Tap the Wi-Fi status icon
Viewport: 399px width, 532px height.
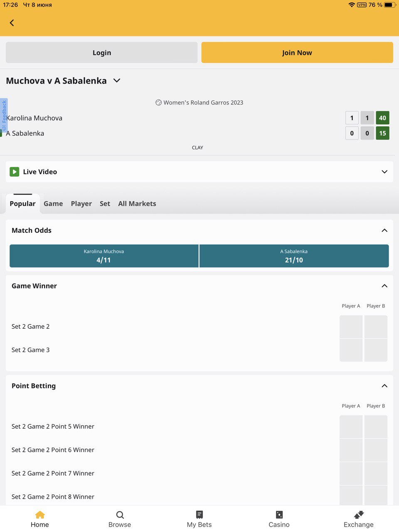[352, 5]
